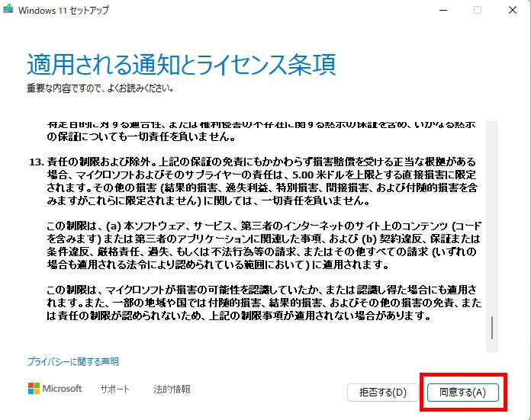531x420 pixels.
Task: Click the paragraph starting この制限は、(a) 本ソフトウェア
Action: [264, 245]
